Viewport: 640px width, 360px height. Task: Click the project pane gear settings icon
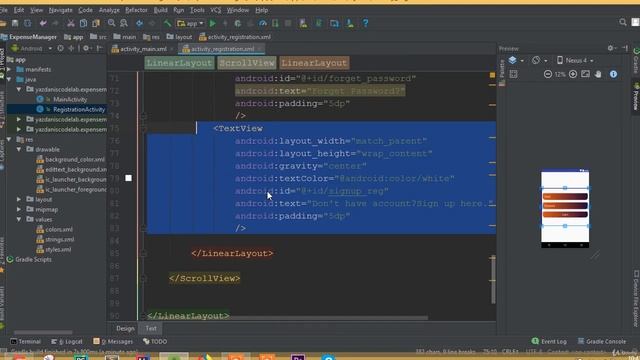click(86, 48)
